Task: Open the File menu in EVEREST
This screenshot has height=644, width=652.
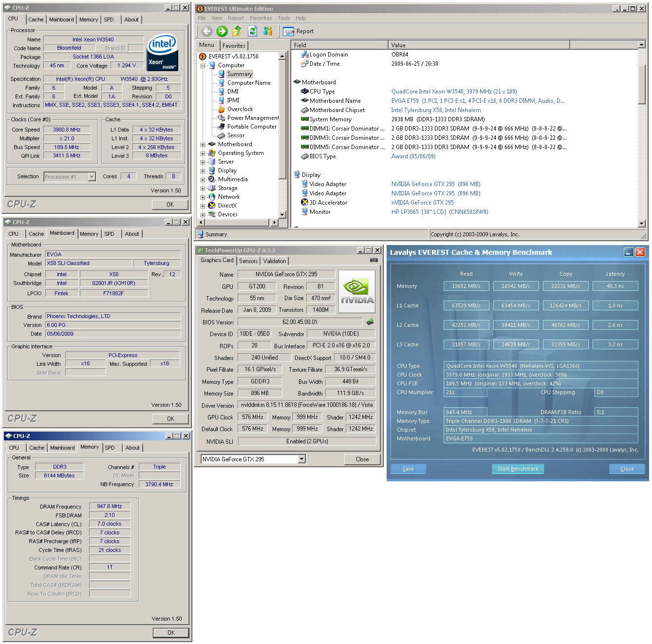Action: (202, 18)
